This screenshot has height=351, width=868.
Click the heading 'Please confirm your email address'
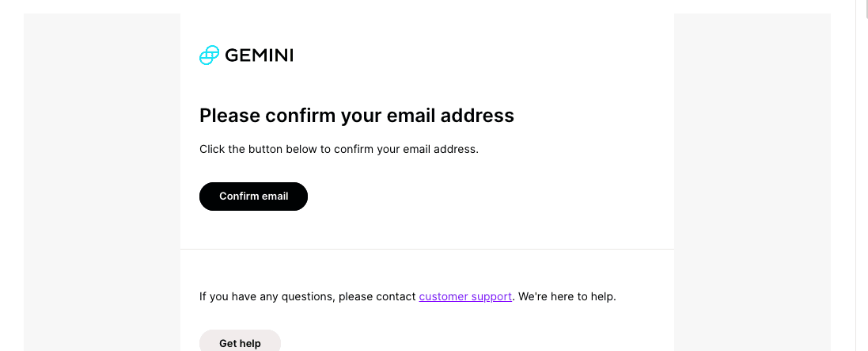click(357, 116)
